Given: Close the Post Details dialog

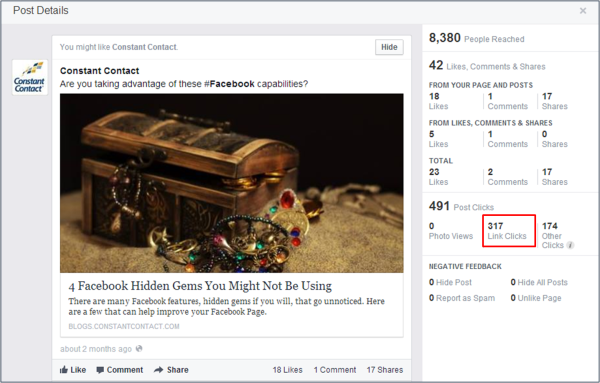Looking at the screenshot, I should click(583, 11).
